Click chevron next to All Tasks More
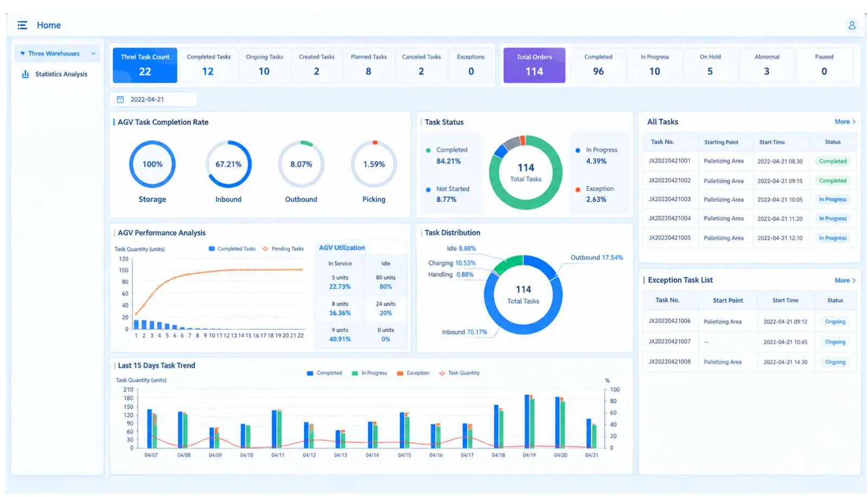Viewport: 868px width, 497px height. pos(854,122)
